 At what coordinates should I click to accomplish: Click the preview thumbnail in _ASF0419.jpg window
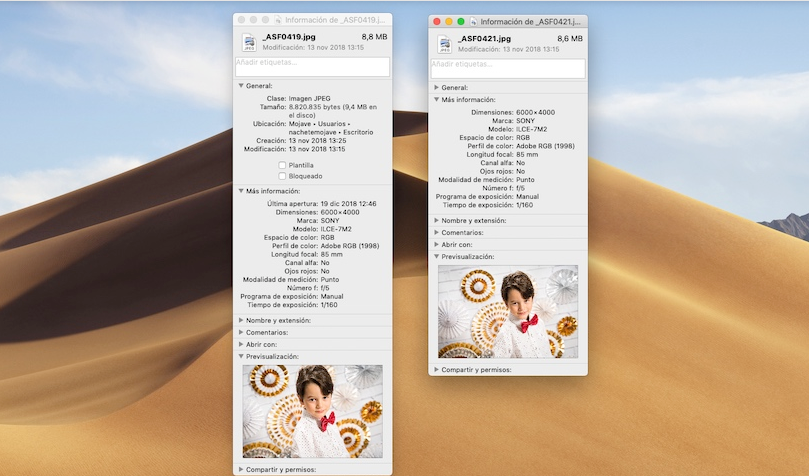313,412
